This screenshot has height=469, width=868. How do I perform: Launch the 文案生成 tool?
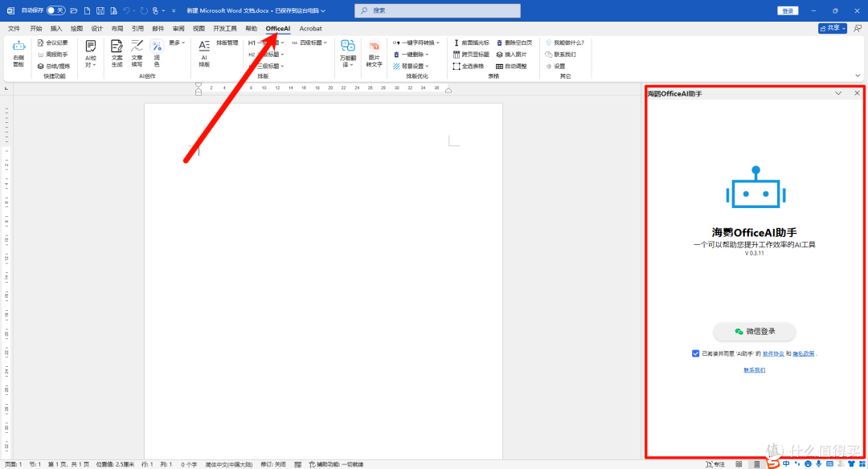point(117,53)
